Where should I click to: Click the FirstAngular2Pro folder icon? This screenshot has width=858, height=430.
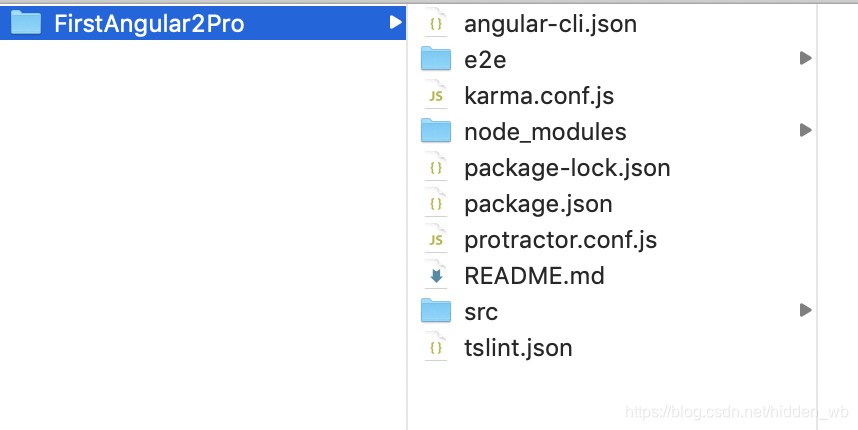click(26, 22)
